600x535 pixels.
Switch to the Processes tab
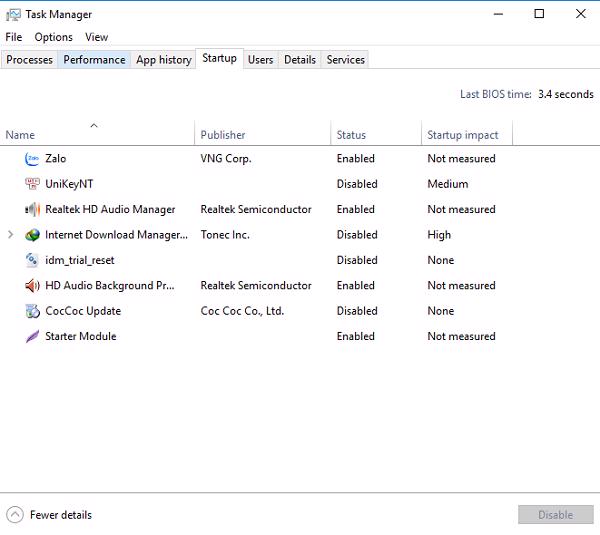[29, 60]
